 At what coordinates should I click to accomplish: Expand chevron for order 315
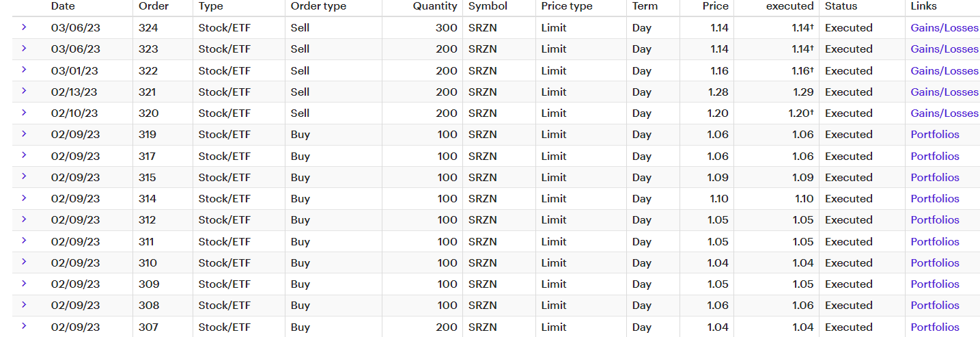click(x=24, y=176)
